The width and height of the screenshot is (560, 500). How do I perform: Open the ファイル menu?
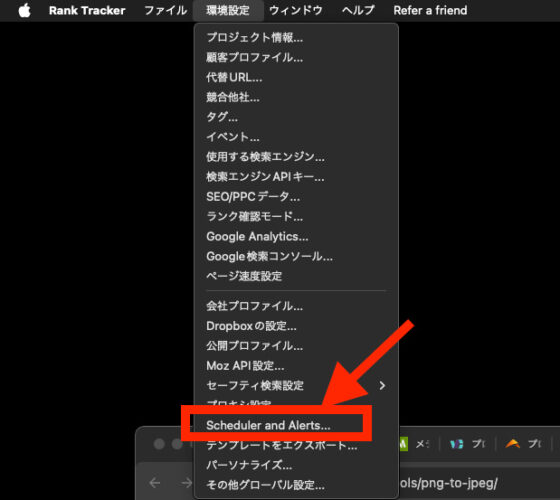[x=165, y=10]
